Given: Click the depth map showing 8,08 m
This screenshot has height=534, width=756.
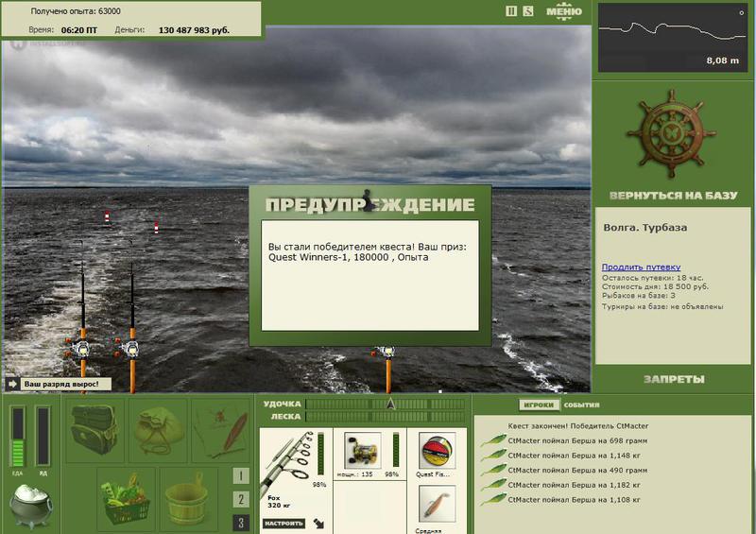Looking at the screenshot, I should tap(673, 38).
